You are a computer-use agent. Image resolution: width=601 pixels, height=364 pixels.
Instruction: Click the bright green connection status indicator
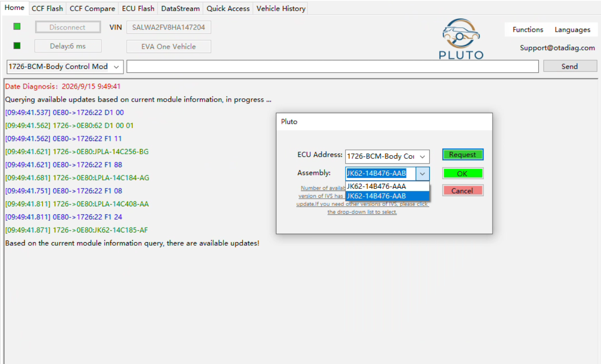17,26
